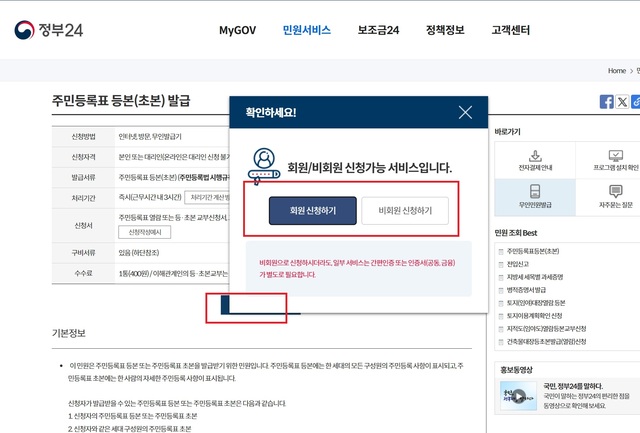Click the 발급서류 table header cell
This screenshot has width=640, height=433.
coord(83,178)
